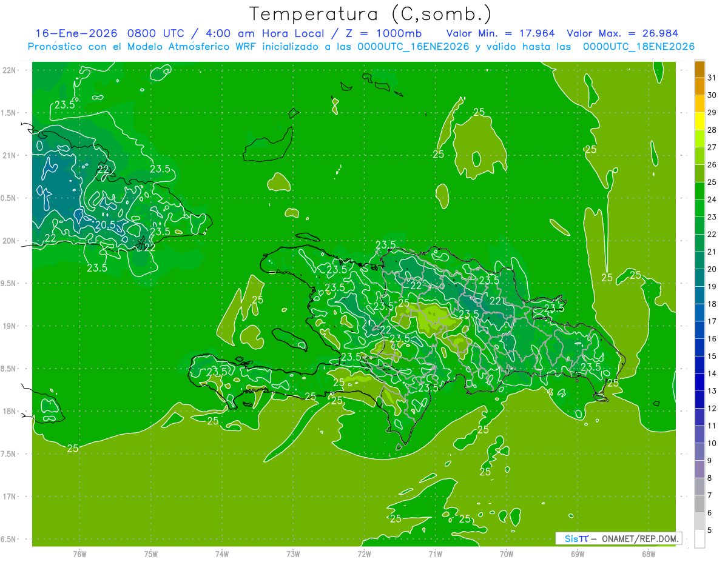Click the 31 value on the color scale

tap(712, 78)
